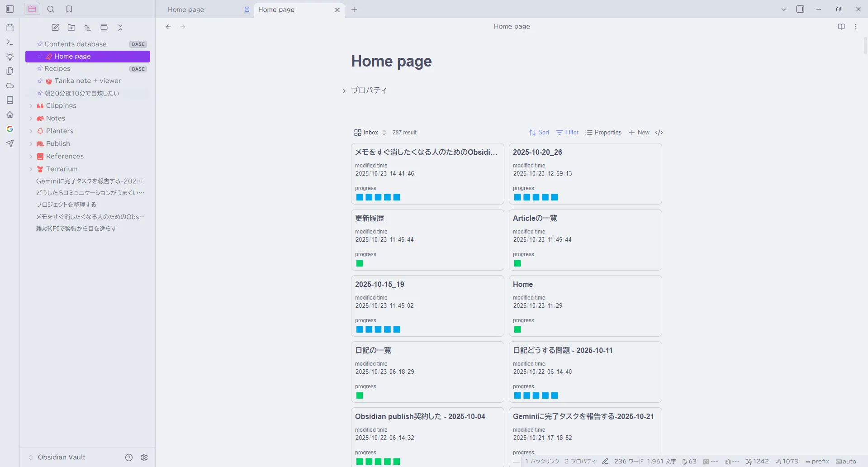Open the Properties button in base toolbar
Viewport: 868px width, 467px height.
click(x=603, y=133)
